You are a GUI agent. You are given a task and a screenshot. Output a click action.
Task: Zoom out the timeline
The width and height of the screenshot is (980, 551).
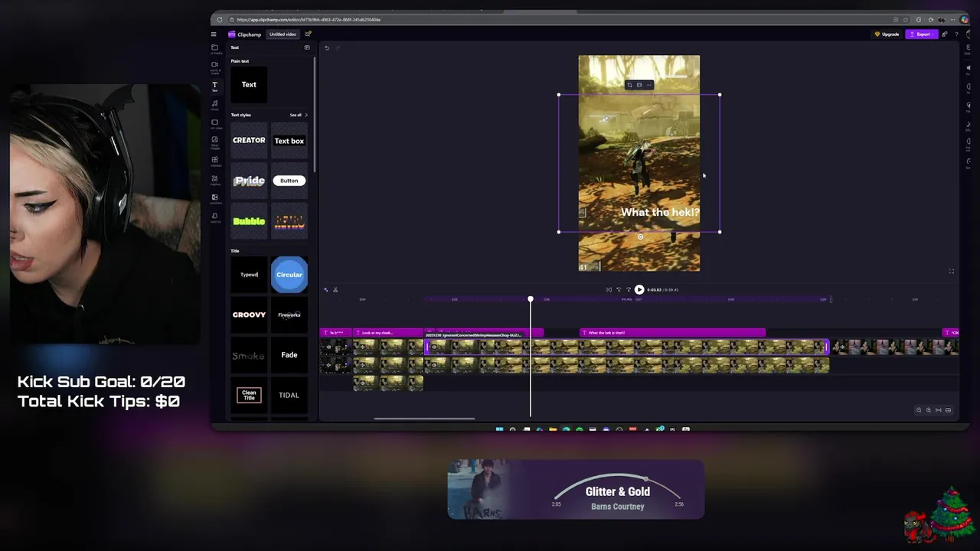coord(919,410)
